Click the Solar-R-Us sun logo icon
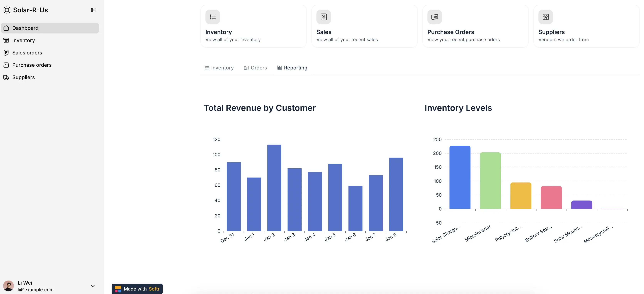 (7, 10)
